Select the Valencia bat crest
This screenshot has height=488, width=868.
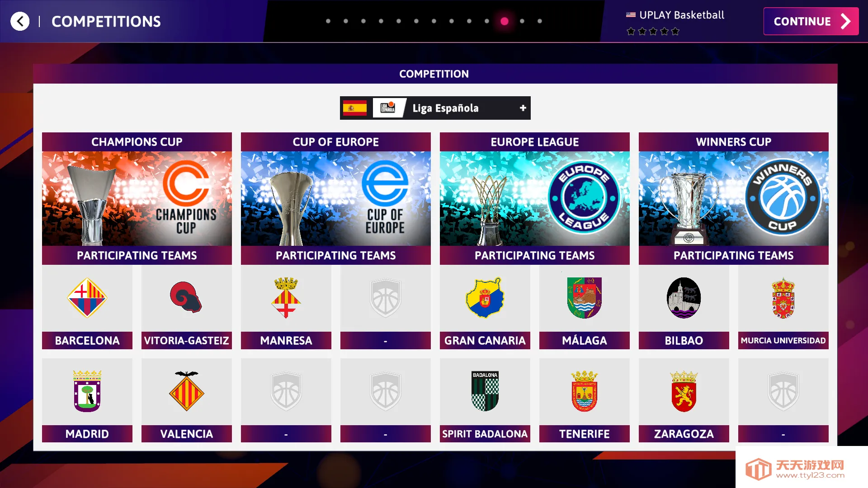(x=186, y=391)
